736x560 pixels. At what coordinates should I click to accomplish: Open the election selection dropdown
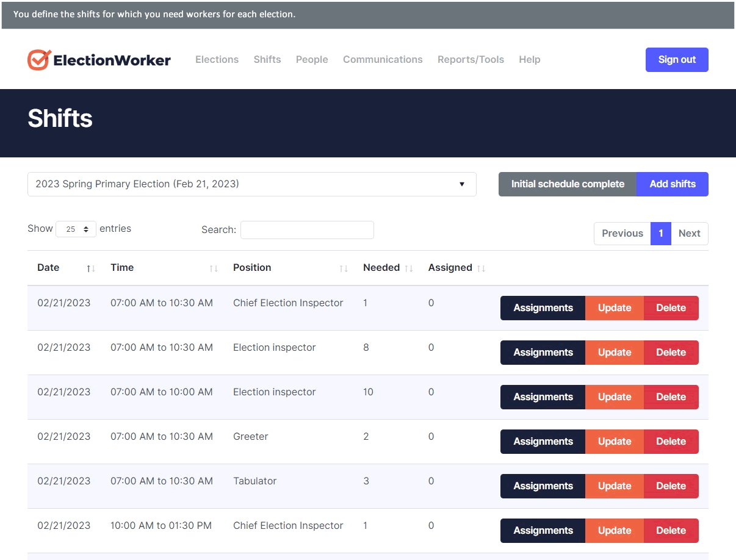[251, 184]
